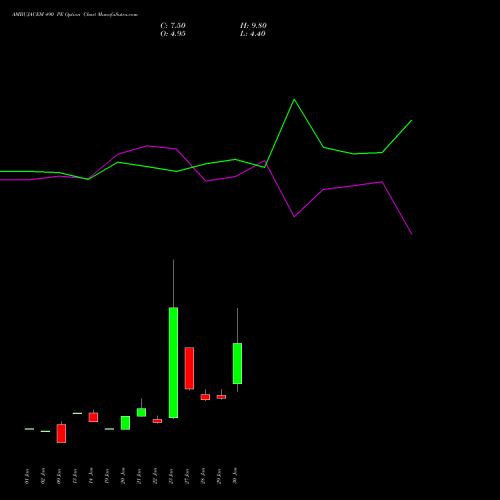Select the tallest green candlestick for 23 Jan

click(173, 362)
